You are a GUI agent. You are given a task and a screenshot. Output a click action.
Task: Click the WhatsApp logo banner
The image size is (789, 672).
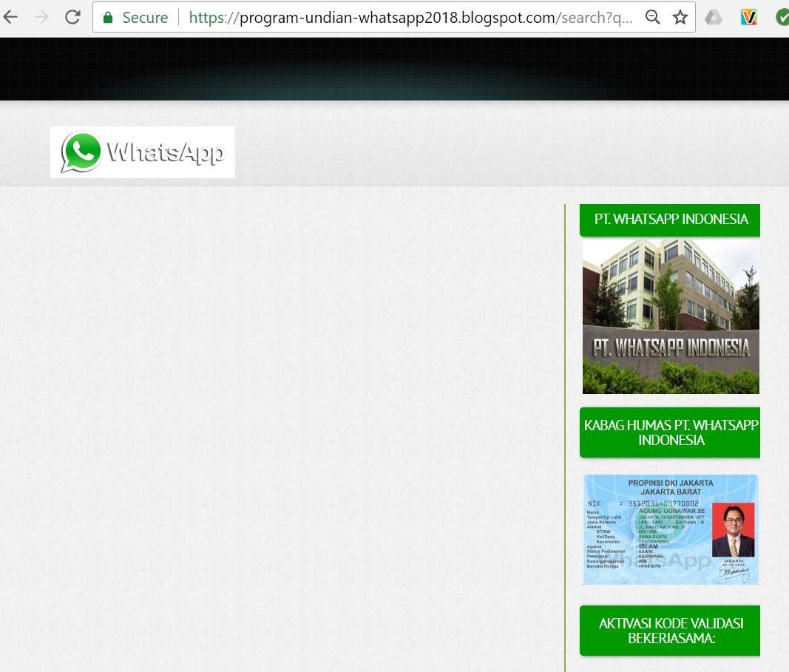(x=143, y=152)
